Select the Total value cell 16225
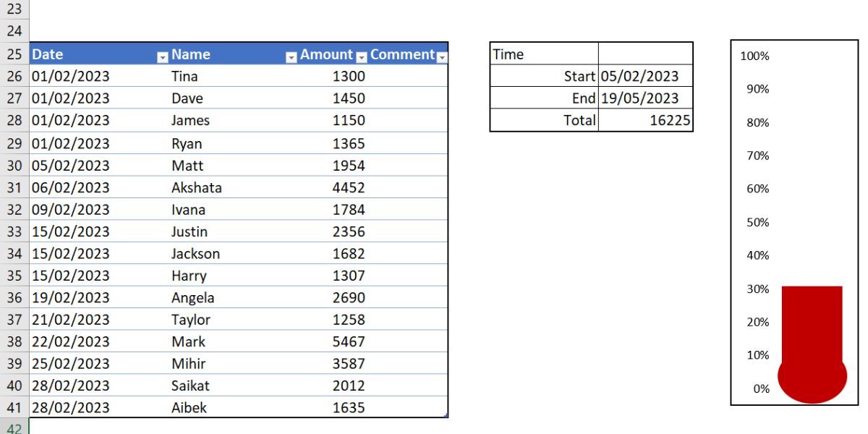Image resolution: width=868 pixels, height=434 pixels. pos(645,120)
